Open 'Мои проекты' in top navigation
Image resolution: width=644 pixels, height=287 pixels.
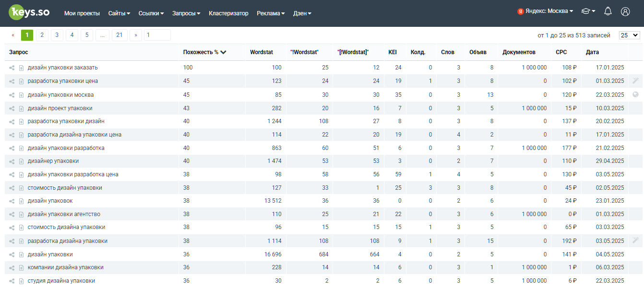point(82,13)
